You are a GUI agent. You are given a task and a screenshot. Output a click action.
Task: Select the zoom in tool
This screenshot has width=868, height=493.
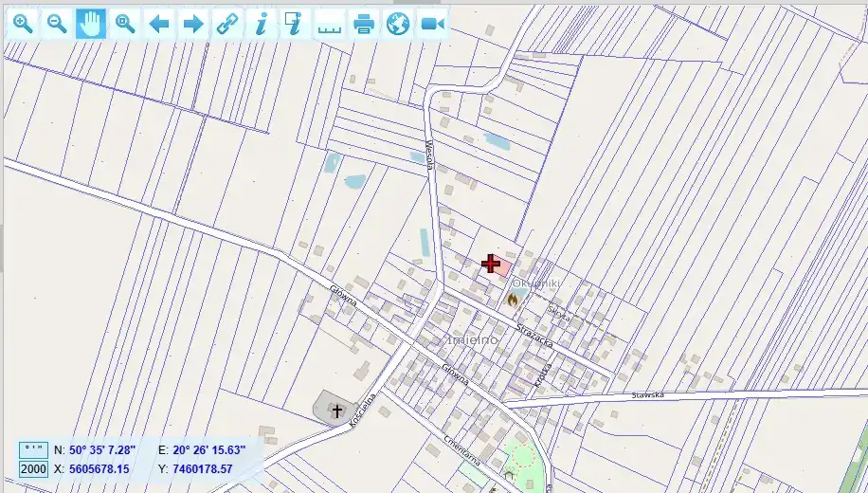tap(23, 24)
